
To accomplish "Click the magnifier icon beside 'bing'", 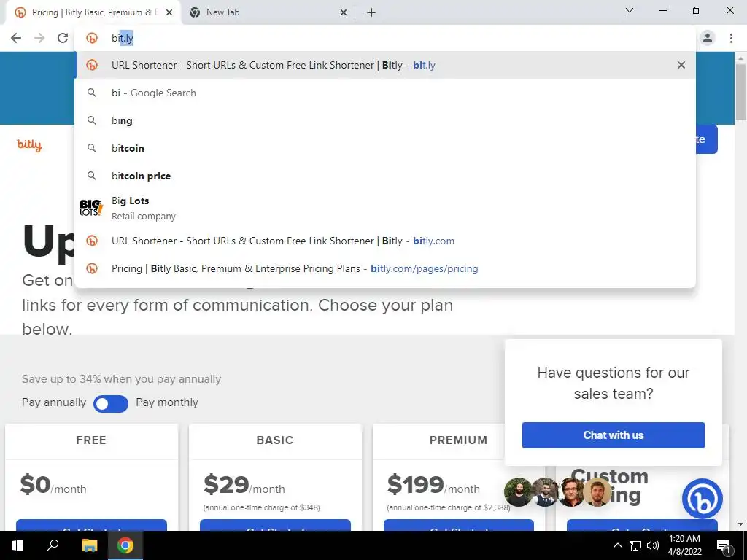I will pos(92,120).
